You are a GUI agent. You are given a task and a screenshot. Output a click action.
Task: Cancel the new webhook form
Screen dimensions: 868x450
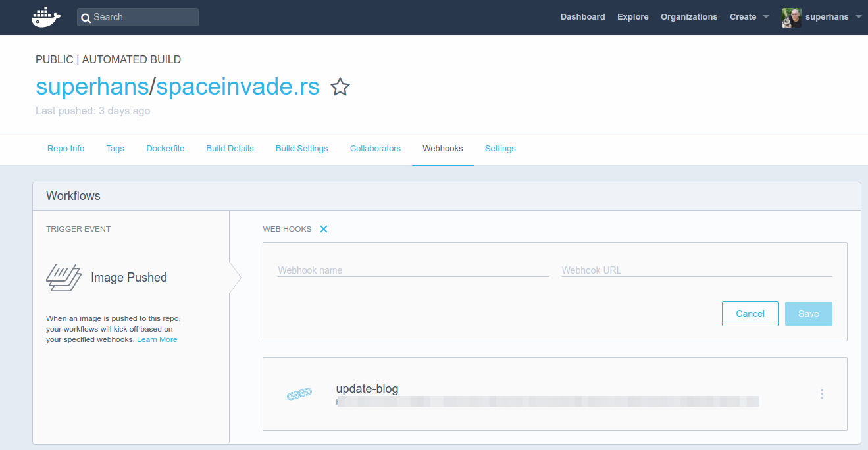pyautogui.click(x=750, y=314)
